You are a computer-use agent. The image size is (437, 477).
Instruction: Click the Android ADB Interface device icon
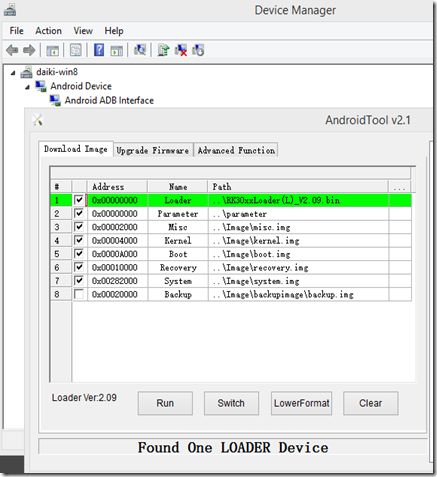(55, 101)
